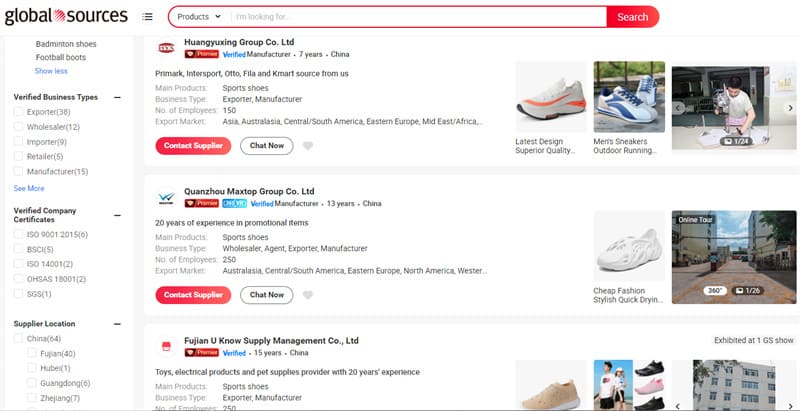Collapse the Supplier Location filter section
This screenshot has height=411, width=800.
pos(118,324)
